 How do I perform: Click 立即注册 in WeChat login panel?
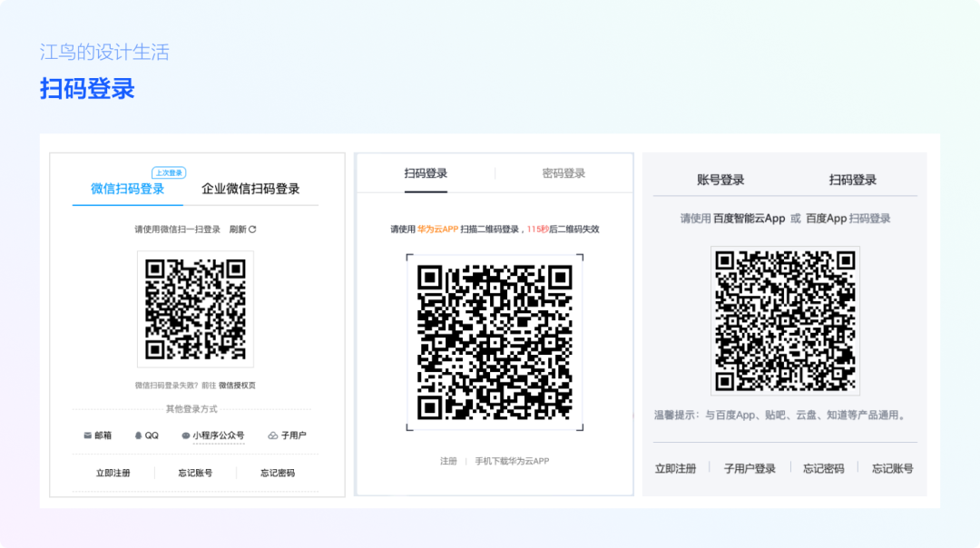pos(113,473)
